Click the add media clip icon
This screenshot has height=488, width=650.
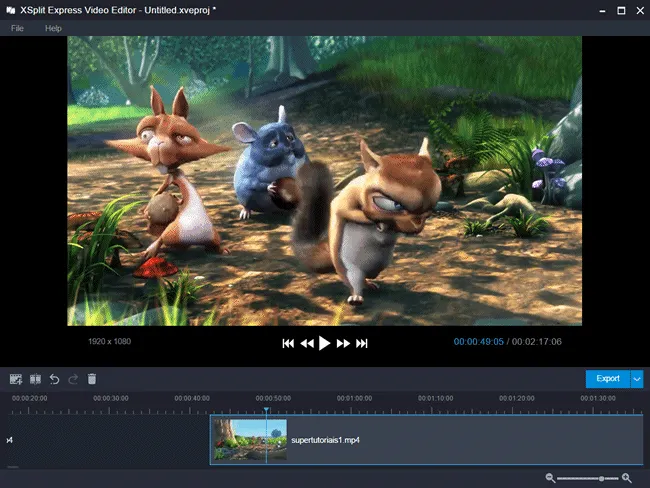pos(16,379)
